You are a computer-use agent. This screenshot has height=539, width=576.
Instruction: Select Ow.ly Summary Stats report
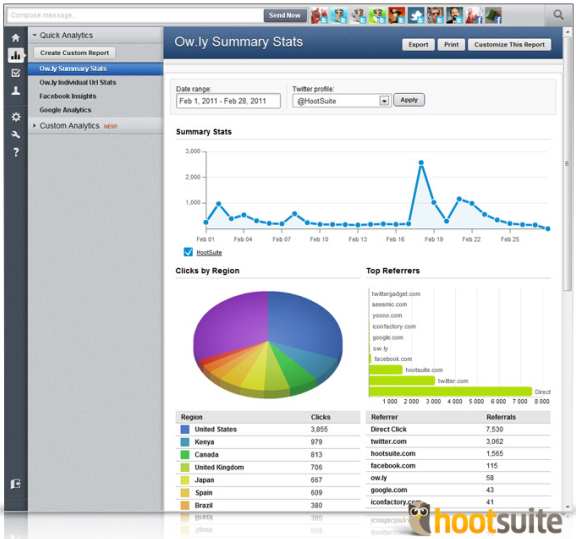pos(96,69)
